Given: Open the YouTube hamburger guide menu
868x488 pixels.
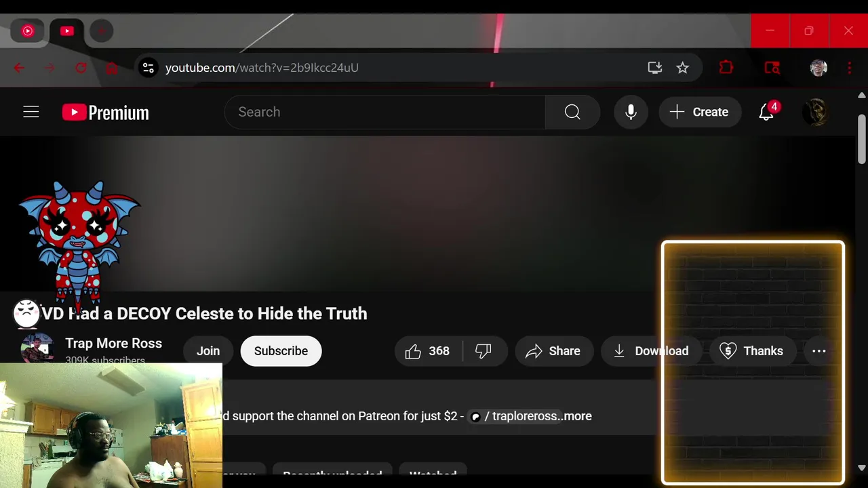Looking at the screenshot, I should click(x=31, y=112).
